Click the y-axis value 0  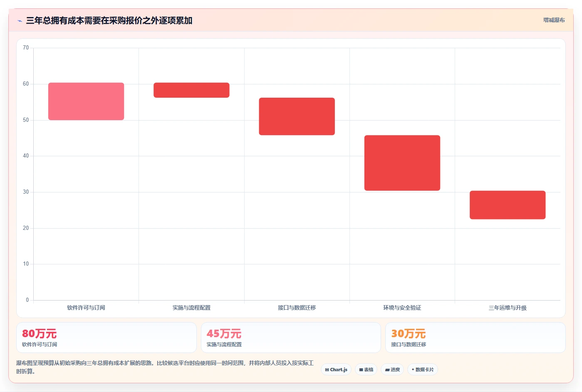[27, 300]
